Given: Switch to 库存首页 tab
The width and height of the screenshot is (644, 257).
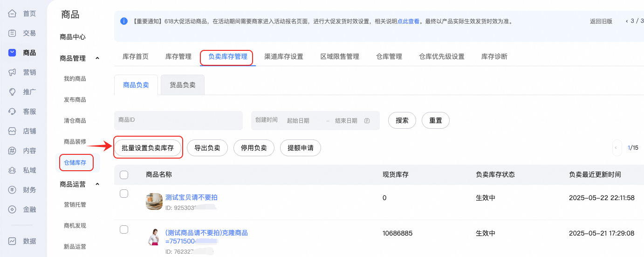Looking at the screenshot, I should pyautogui.click(x=136, y=56).
